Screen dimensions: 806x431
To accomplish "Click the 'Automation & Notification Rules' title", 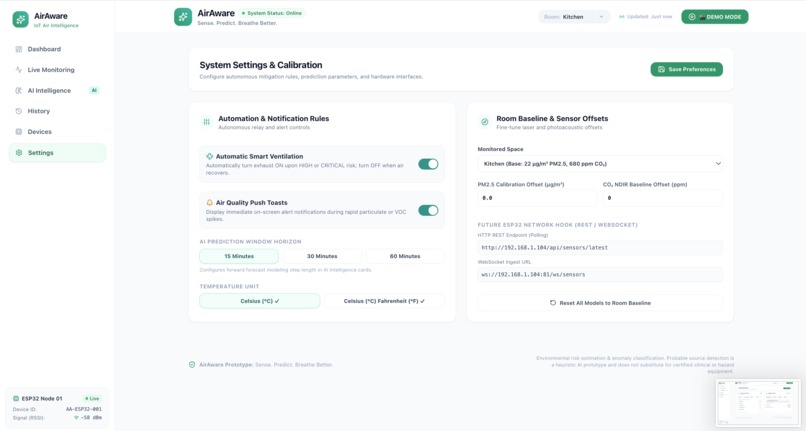I will (x=273, y=119).
